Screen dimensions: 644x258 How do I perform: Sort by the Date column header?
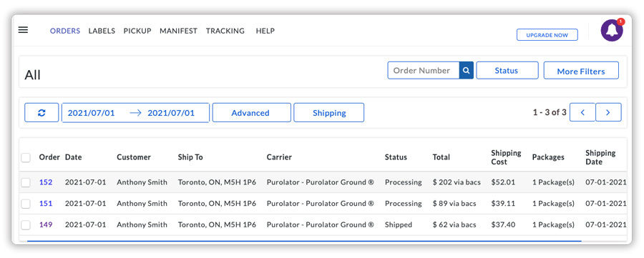[74, 157]
